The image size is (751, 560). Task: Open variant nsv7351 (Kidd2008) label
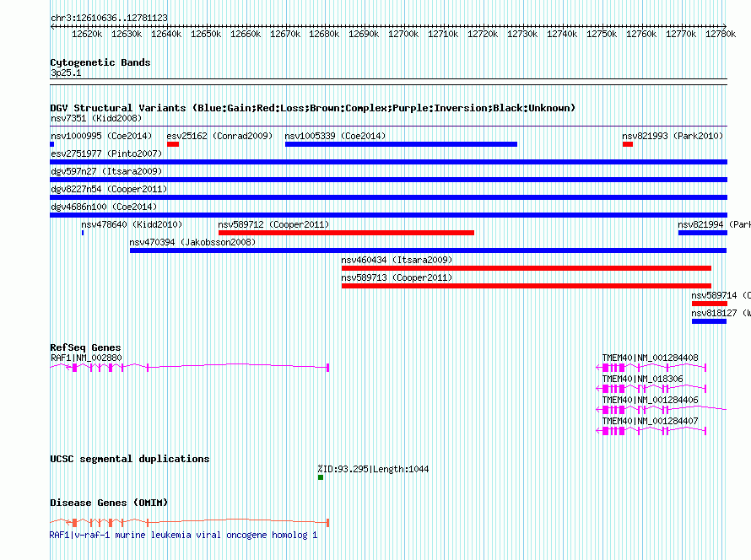point(96,118)
